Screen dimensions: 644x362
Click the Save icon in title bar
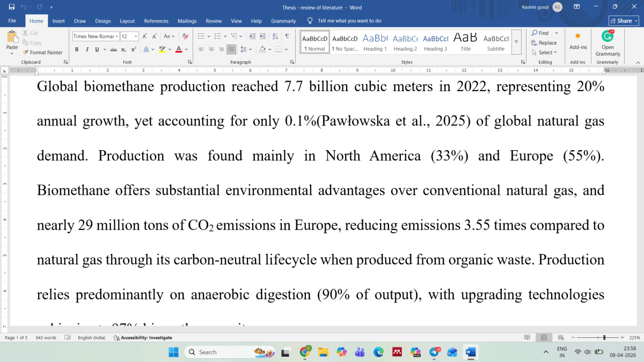pyautogui.click(x=12, y=7)
